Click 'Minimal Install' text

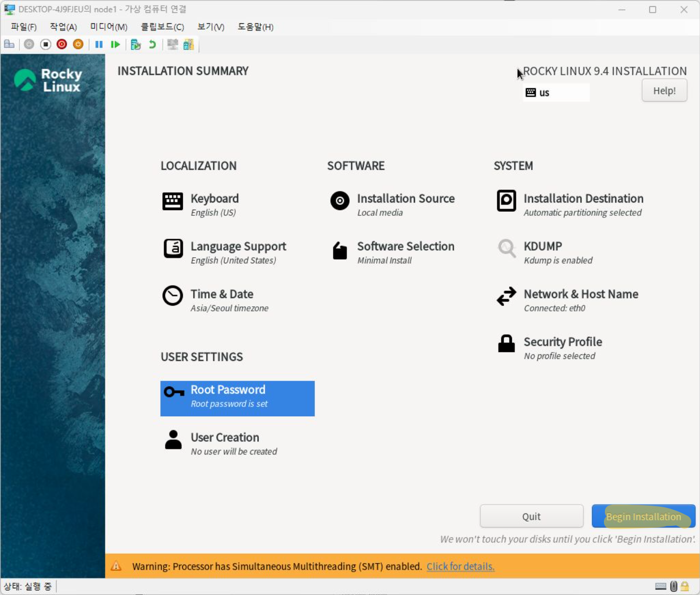[384, 260]
